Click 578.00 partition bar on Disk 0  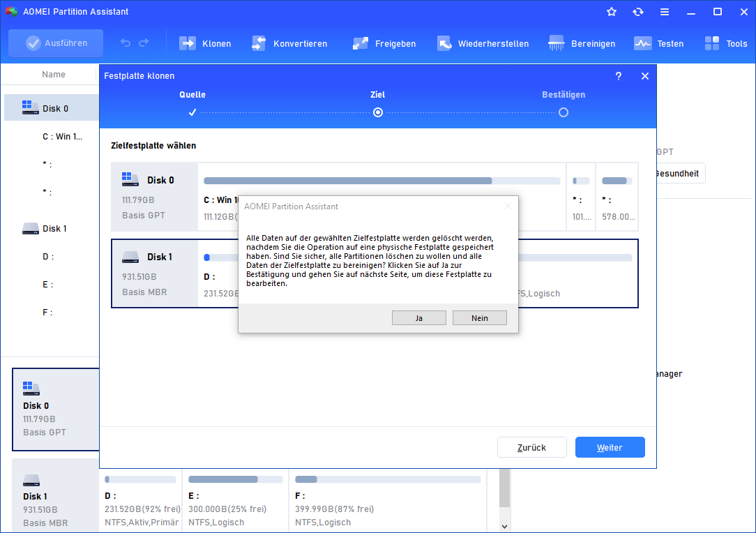(x=617, y=181)
